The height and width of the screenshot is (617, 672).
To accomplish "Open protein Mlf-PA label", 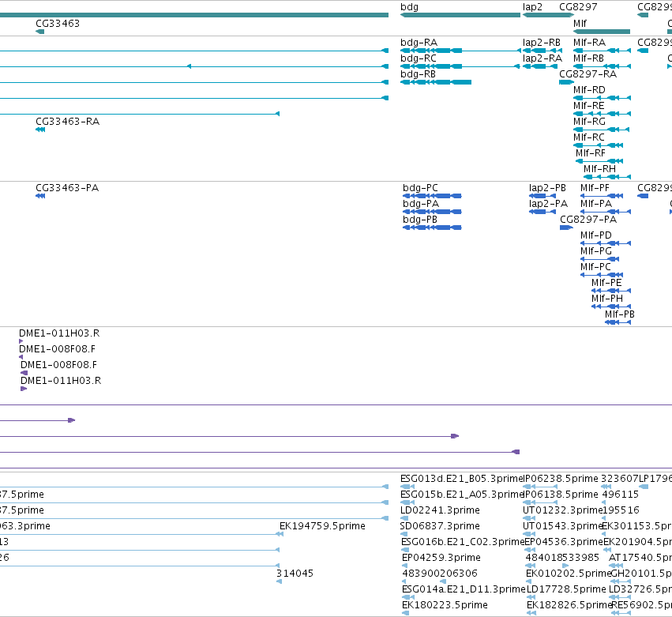I will 596,204.
